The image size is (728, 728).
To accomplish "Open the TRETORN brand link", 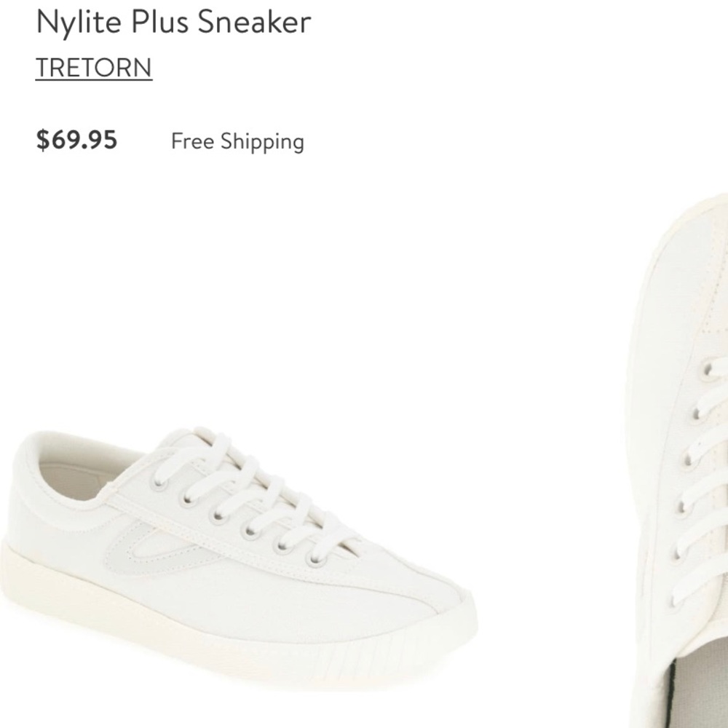I will tap(94, 68).
